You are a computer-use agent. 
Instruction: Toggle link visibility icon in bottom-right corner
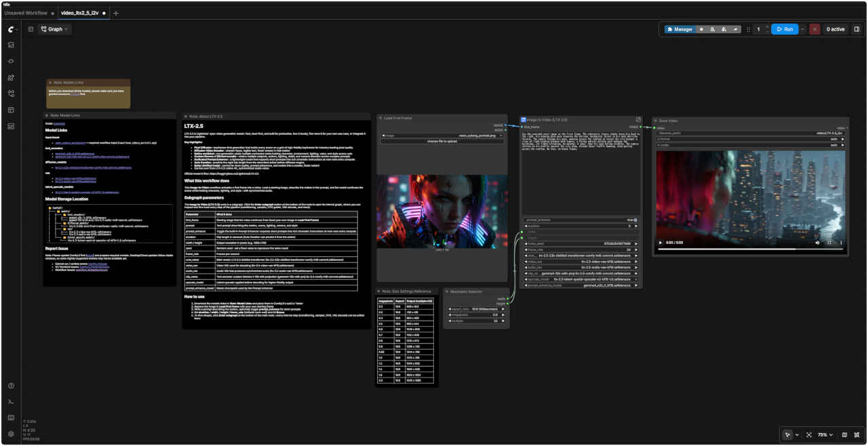coord(857,434)
